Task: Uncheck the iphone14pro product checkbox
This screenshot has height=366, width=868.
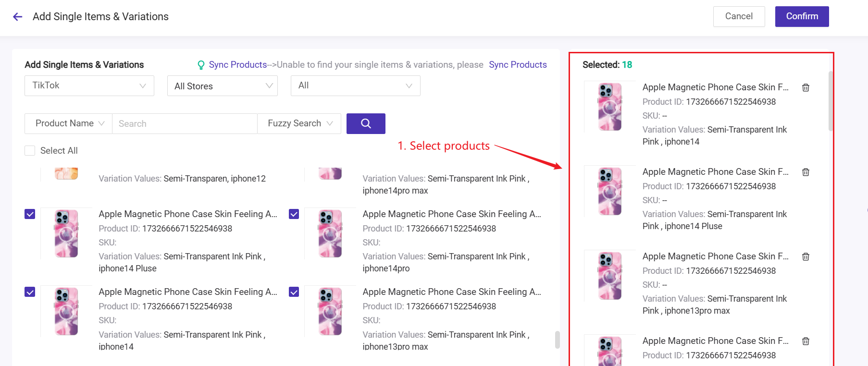Action: [x=294, y=214]
